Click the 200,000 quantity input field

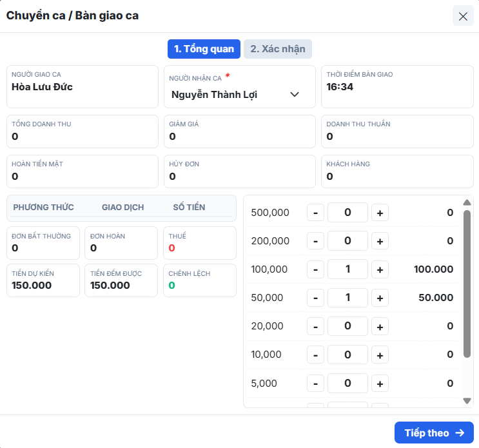[x=347, y=240]
